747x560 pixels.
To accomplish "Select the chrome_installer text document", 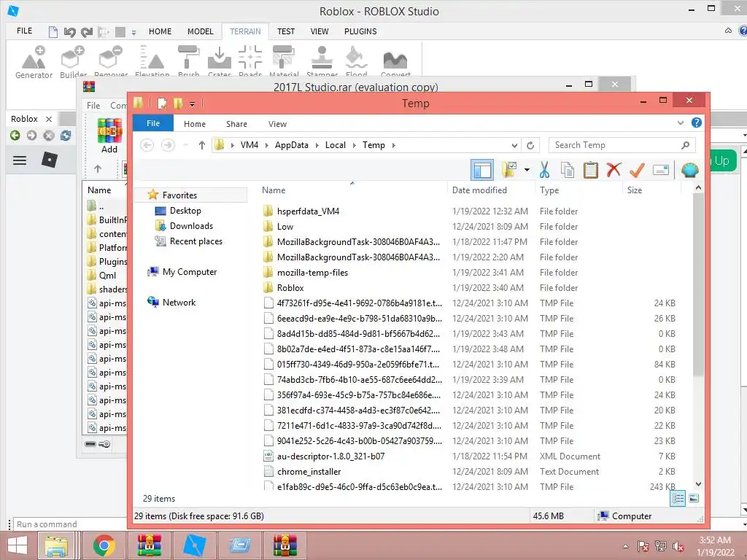I will (x=309, y=472).
